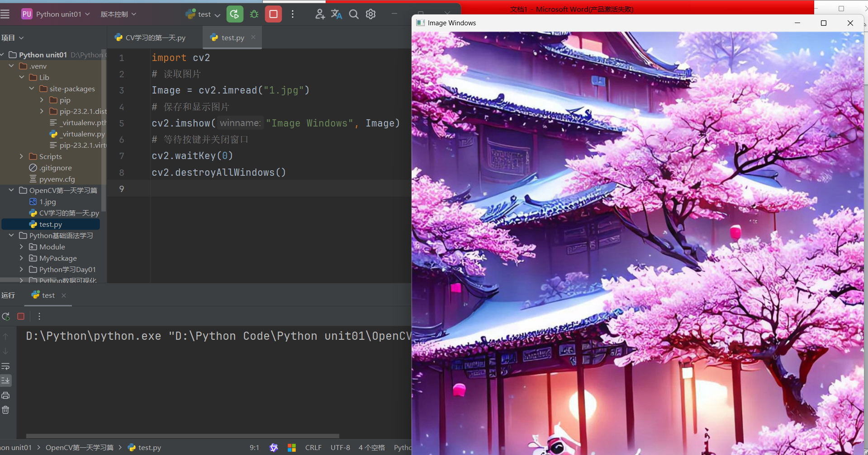Open Run panel more options
This screenshot has width=868, height=455.
(39, 316)
